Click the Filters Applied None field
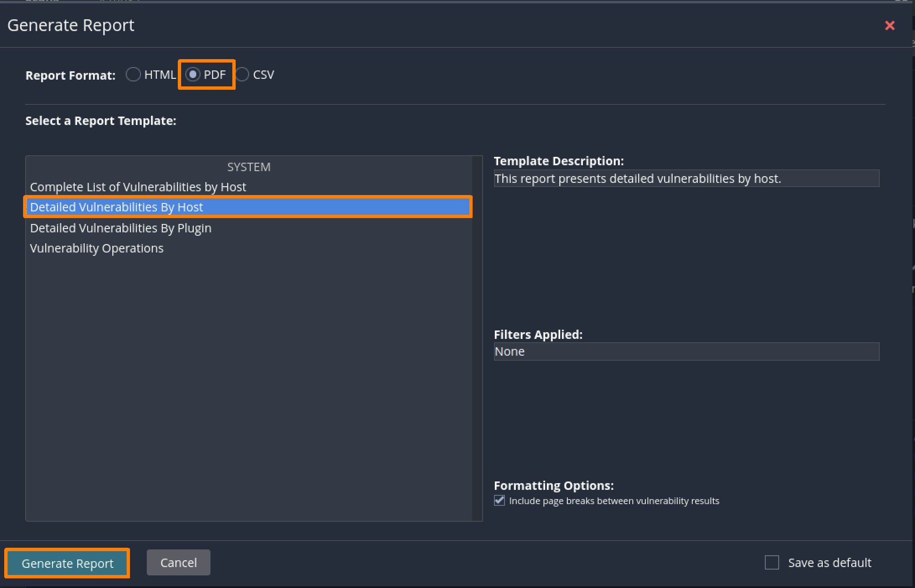The height and width of the screenshot is (588, 915). point(686,351)
